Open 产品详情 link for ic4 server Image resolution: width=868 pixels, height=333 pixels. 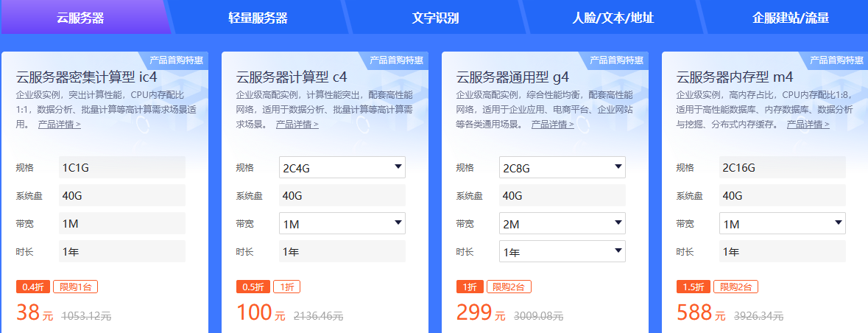click(x=60, y=125)
